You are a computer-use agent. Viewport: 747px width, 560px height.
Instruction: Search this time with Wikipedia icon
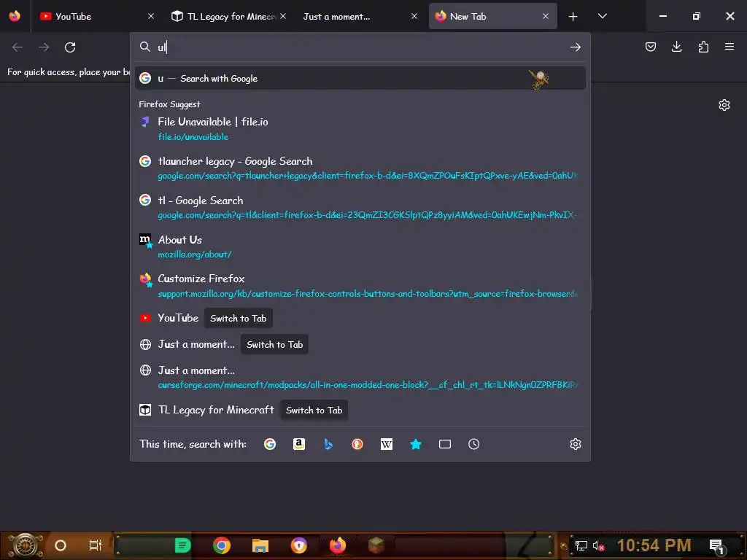click(387, 444)
